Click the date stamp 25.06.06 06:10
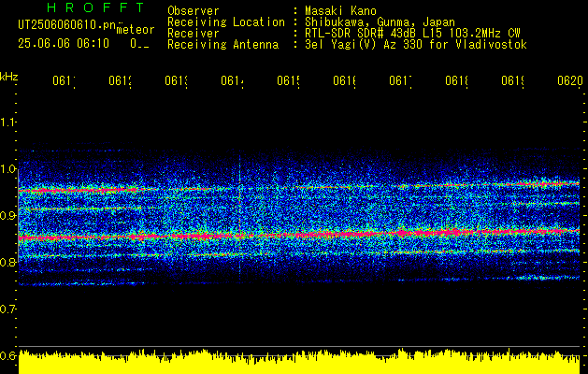Screen dimensions: 588x374 (64, 44)
